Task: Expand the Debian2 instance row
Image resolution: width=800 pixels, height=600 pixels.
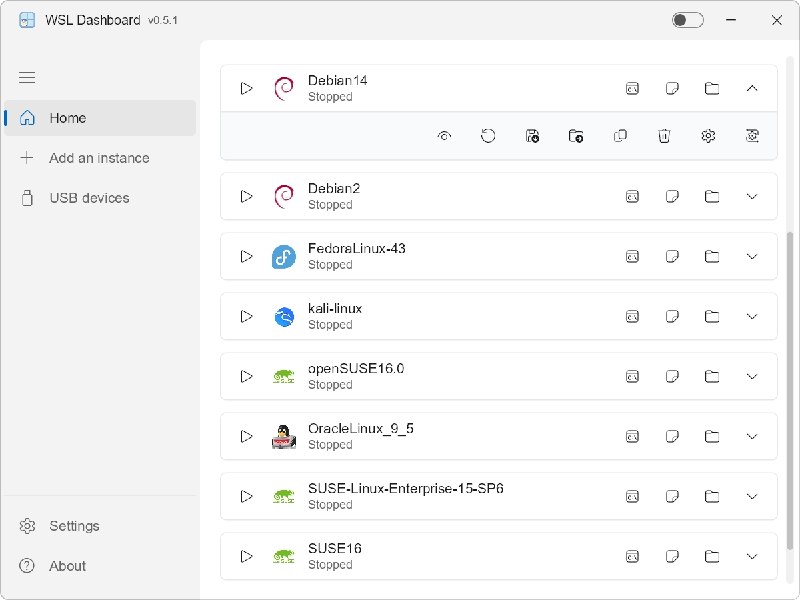Action: (752, 196)
